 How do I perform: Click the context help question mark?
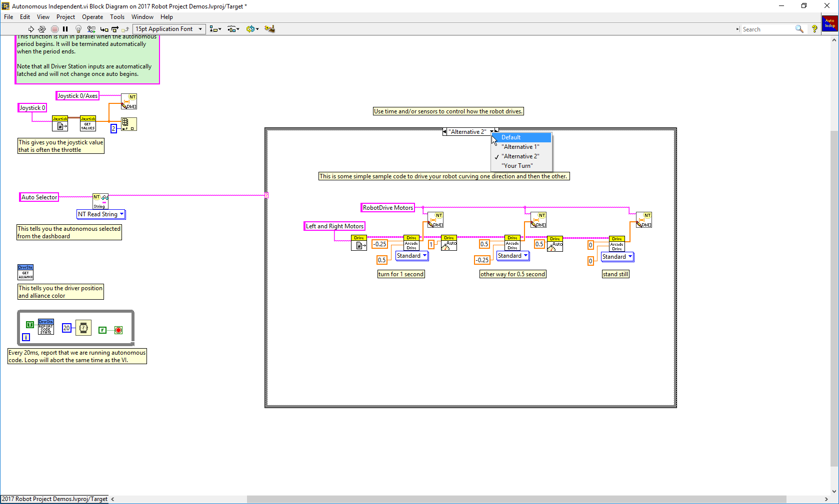coord(814,29)
